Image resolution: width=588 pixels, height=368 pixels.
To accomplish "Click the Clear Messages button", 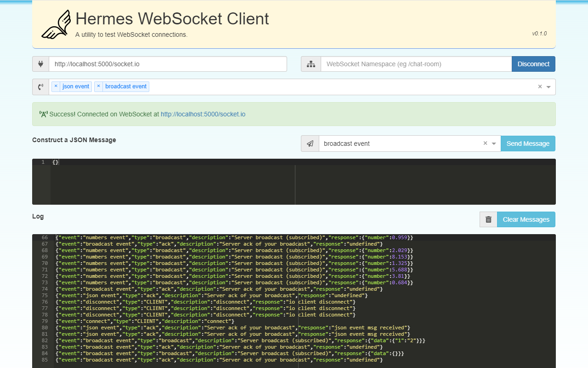I will click(x=526, y=219).
